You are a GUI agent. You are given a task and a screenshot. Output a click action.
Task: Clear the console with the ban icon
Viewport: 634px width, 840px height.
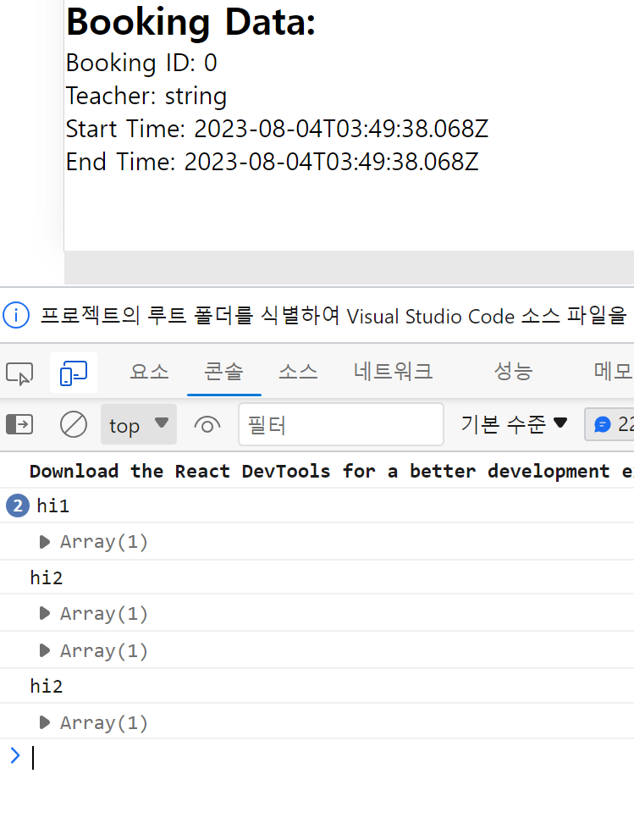click(x=74, y=425)
